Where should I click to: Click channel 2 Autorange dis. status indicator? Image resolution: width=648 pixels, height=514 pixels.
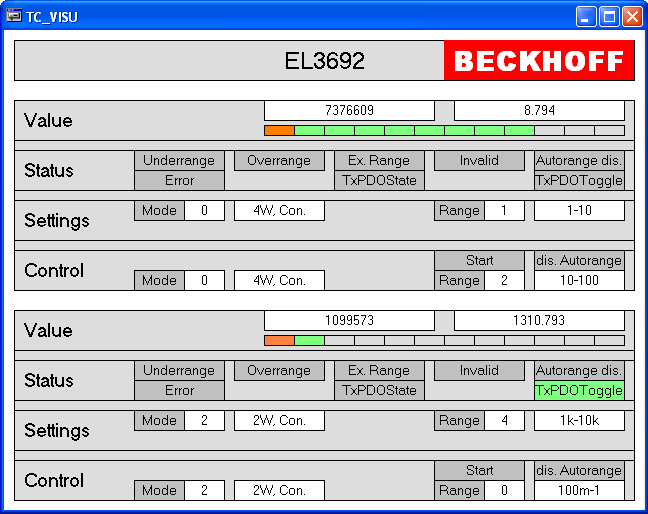(x=579, y=370)
